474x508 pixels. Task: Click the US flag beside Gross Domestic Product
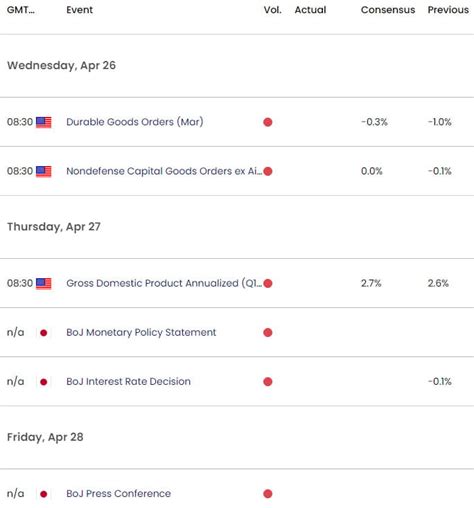(x=44, y=284)
